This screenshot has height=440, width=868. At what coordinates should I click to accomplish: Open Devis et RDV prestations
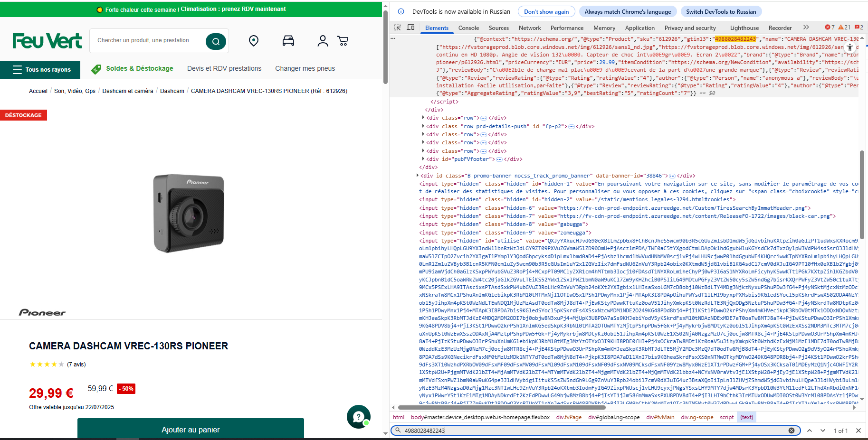click(224, 68)
